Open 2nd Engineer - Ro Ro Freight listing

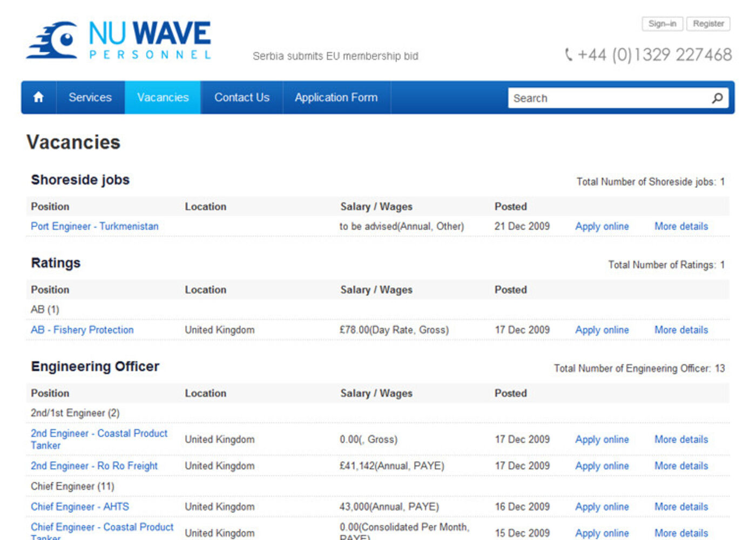click(94, 466)
